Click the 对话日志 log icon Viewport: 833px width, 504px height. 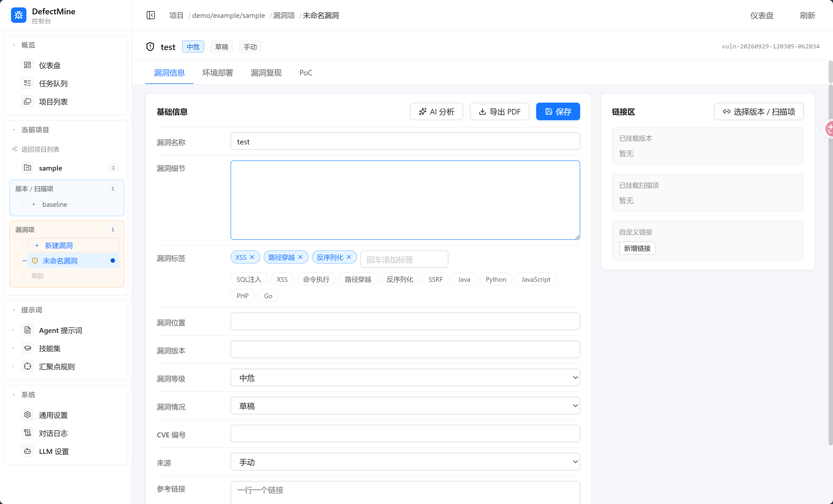(28, 433)
